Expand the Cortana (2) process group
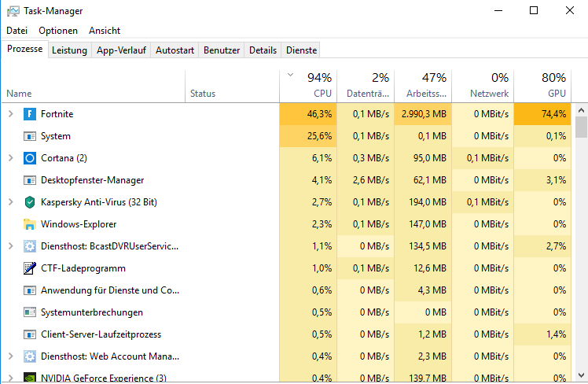This screenshot has height=384, width=588. coord(11,158)
